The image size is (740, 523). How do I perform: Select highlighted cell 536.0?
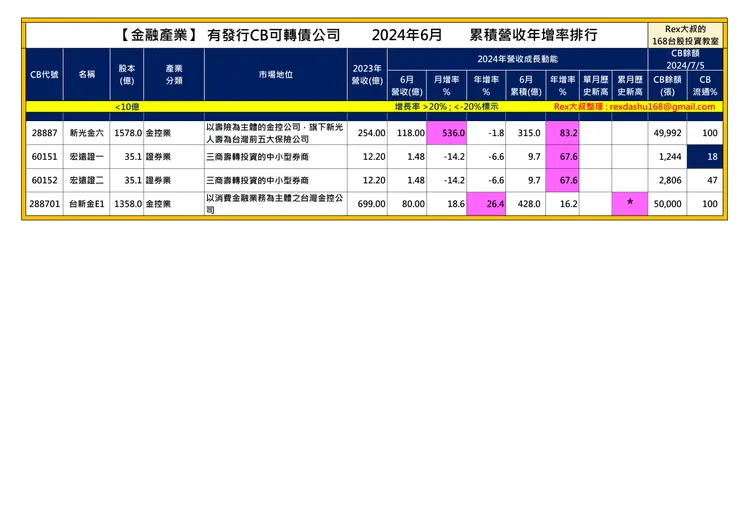coord(446,133)
